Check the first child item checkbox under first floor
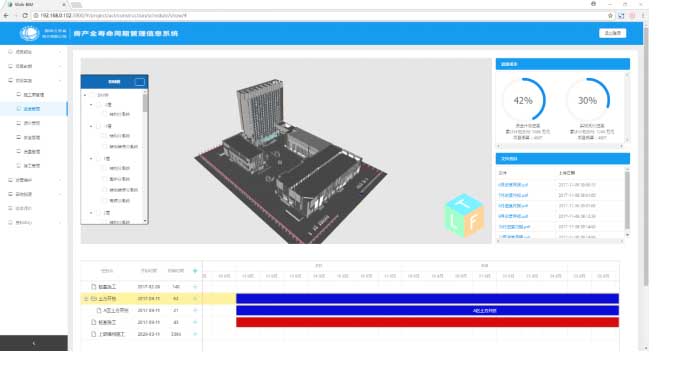This screenshot has width=693, height=376. pos(105,114)
